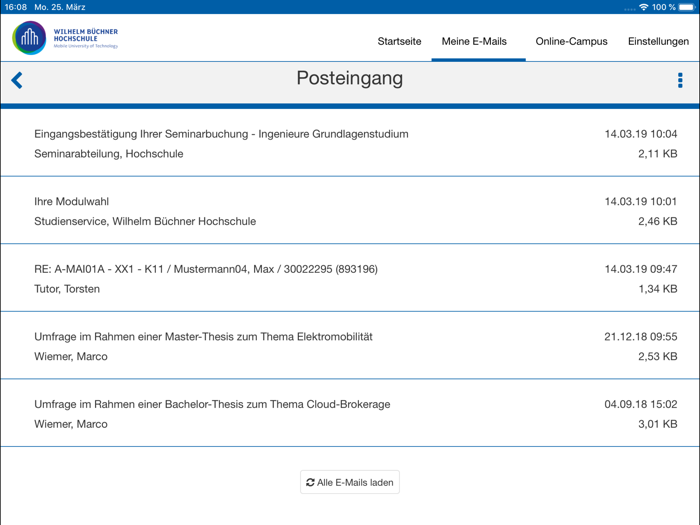The image size is (700, 525).
Task: Go to the Startseite tab
Action: (x=399, y=42)
